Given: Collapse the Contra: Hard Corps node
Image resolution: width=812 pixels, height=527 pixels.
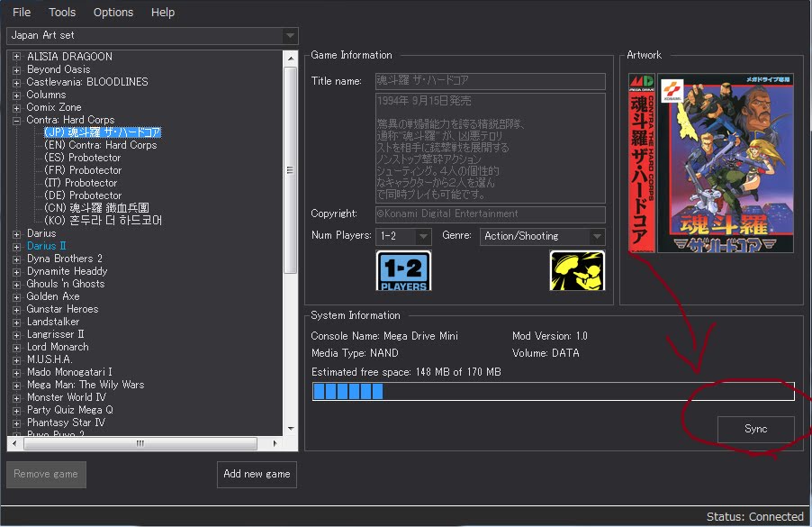Looking at the screenshot, I should [x=16, y=120].
